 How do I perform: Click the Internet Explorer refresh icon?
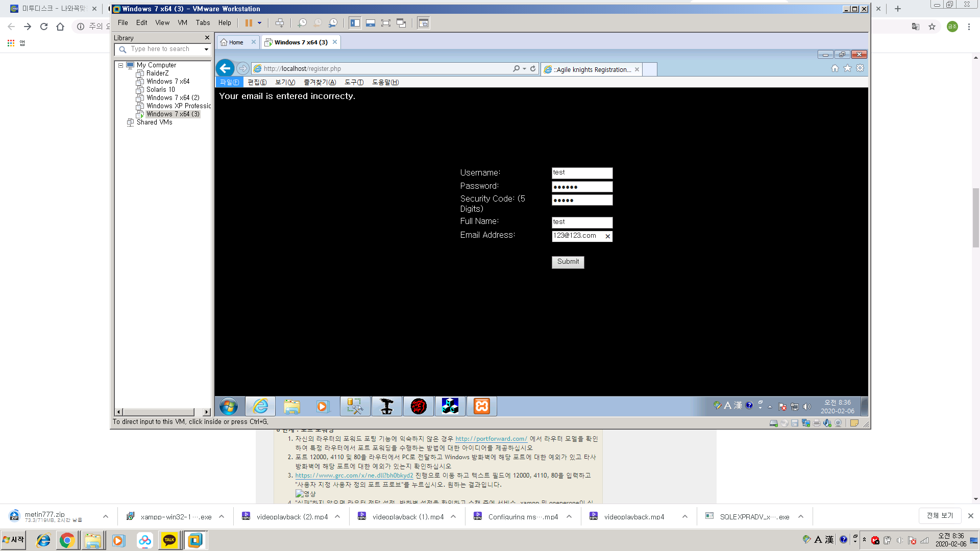coord(533,68)
